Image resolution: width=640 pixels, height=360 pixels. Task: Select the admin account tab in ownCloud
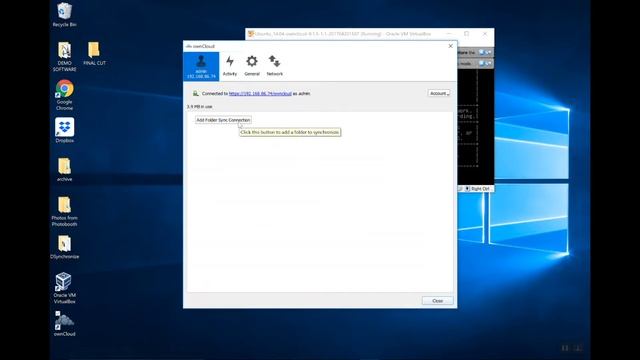[201, 67]
